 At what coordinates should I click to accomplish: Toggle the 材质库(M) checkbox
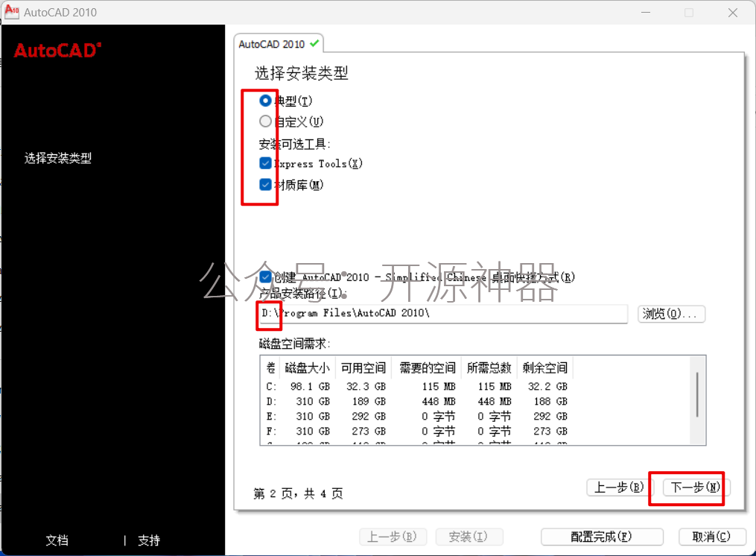click(265, 184)
